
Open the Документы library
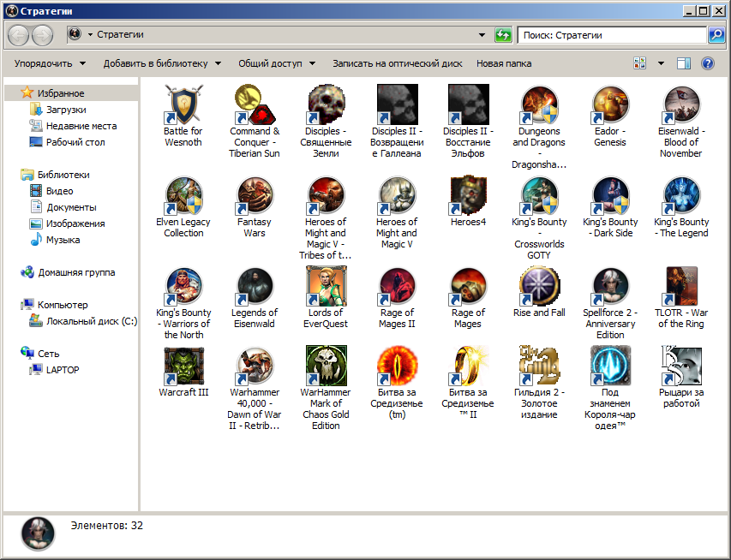click(63, 207)
